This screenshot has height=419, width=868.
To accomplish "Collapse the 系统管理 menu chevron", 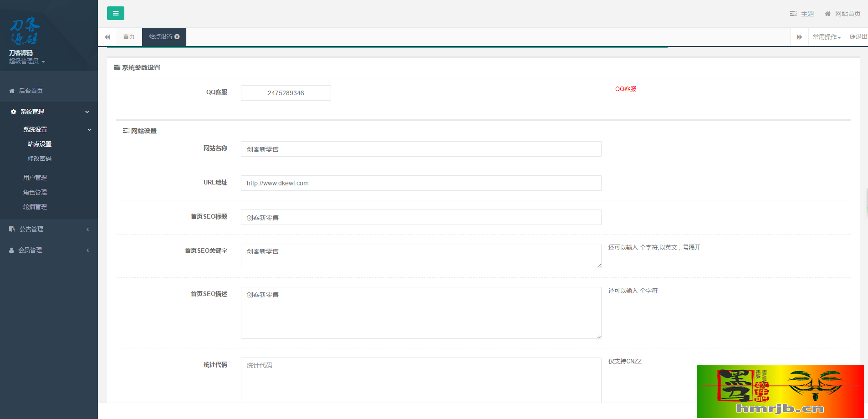I will click(x=87, y=112).
